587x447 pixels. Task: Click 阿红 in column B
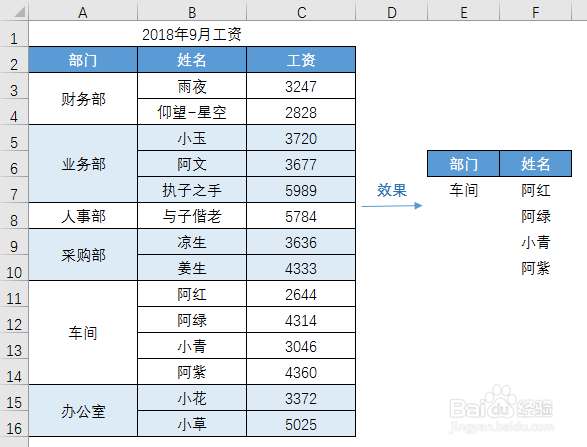192,294
